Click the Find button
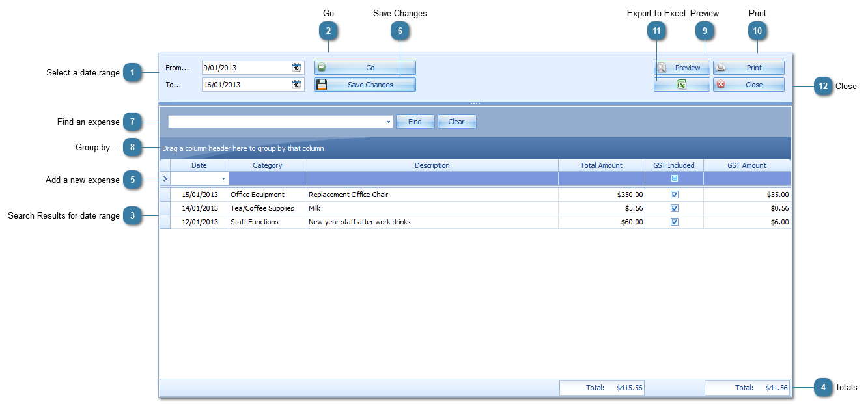 tap(415, 122)
